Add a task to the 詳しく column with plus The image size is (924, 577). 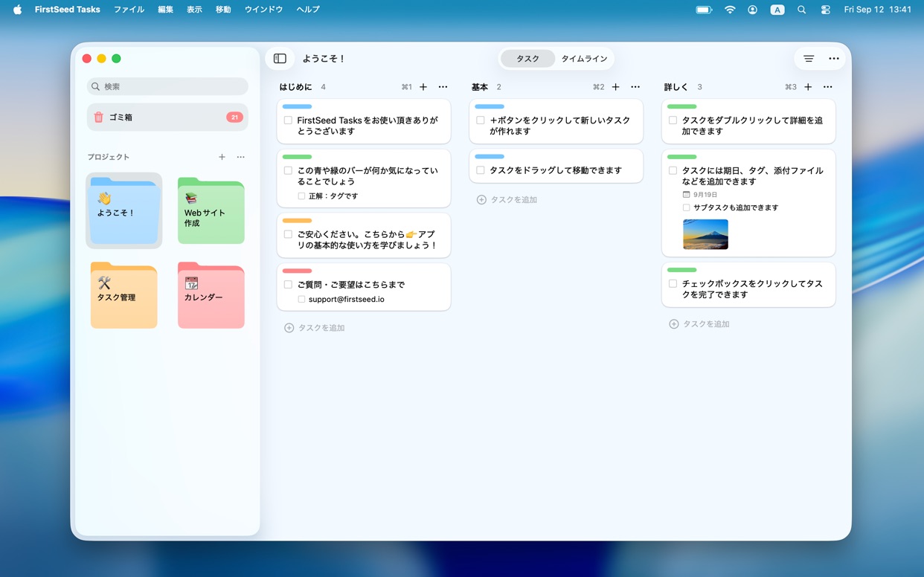pos(808,87)
